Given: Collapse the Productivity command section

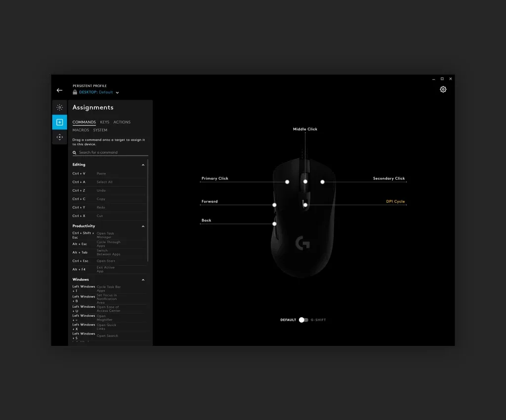Looking at the screenshot, I should (x=143, y=226).
